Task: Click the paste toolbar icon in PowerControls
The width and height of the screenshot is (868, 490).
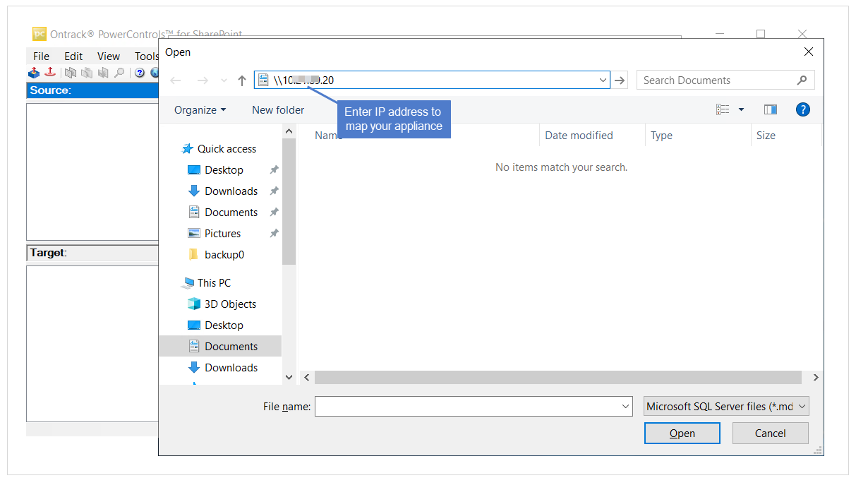Action: (87, 72)
